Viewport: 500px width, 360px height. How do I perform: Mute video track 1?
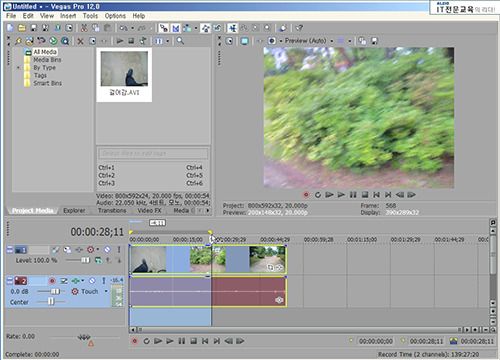point(107,249)
